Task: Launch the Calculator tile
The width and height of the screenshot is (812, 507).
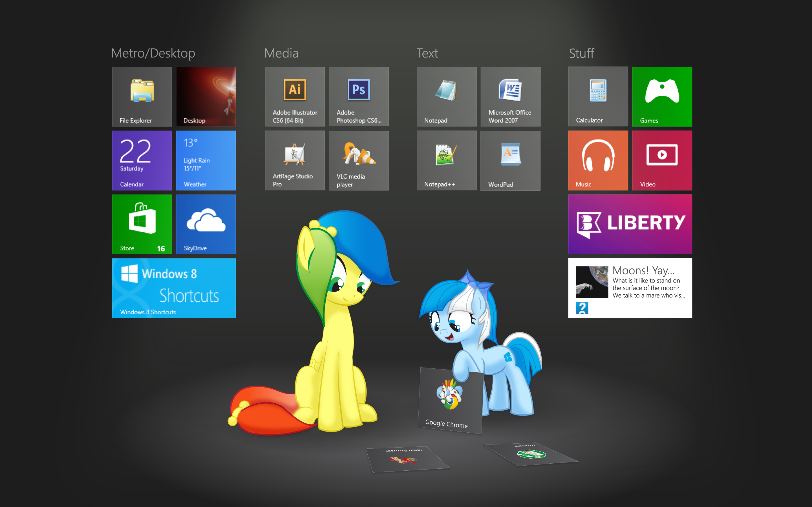Action: pos(598,97)
